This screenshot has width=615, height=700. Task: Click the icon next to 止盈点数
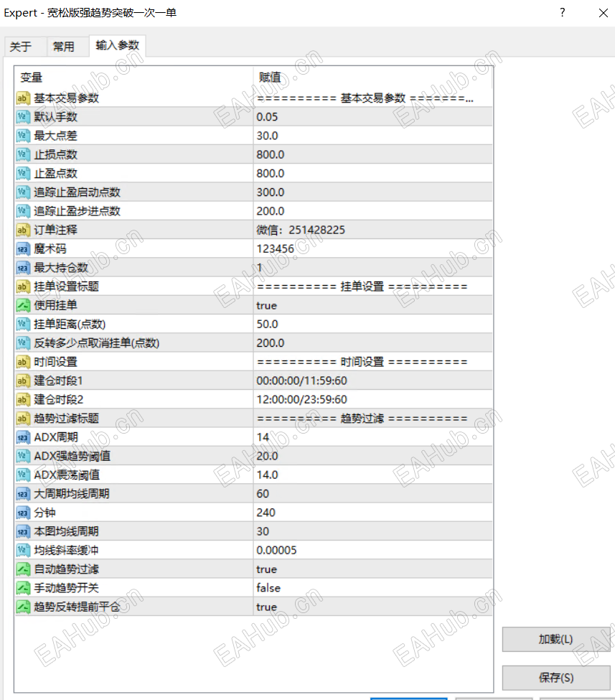[22, 173]
